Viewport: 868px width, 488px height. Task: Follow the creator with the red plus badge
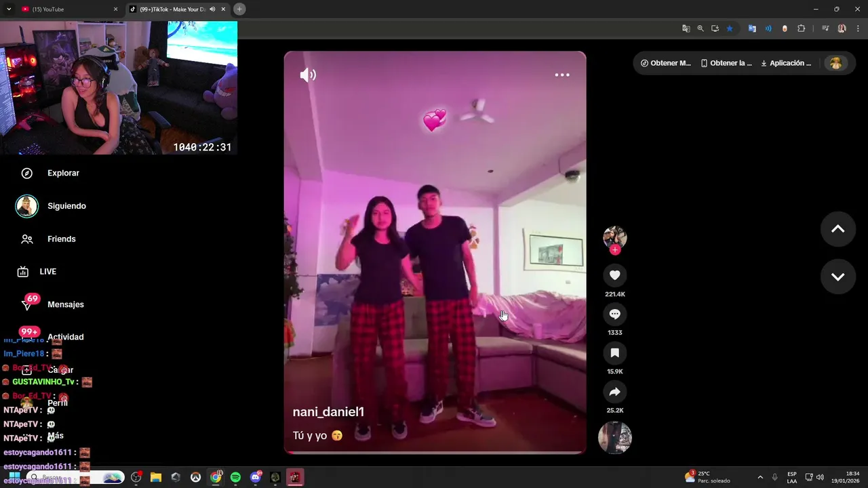click(x=615, y=250)
